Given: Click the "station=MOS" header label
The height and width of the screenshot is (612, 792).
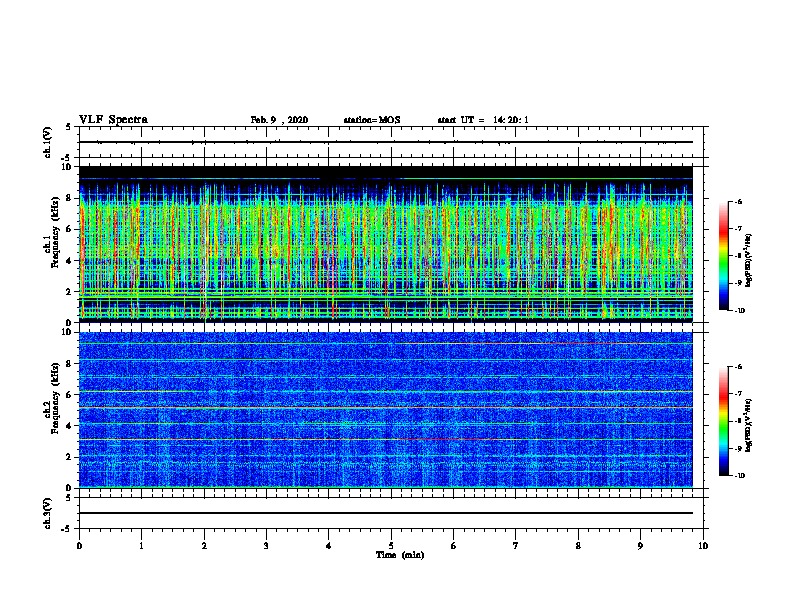Looking at the screenshot, I should pyautogui.click(x=372, y=120).
